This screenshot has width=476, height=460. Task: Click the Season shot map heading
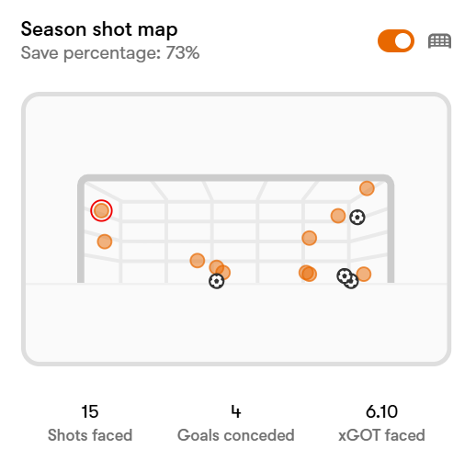tap(99, 29)
